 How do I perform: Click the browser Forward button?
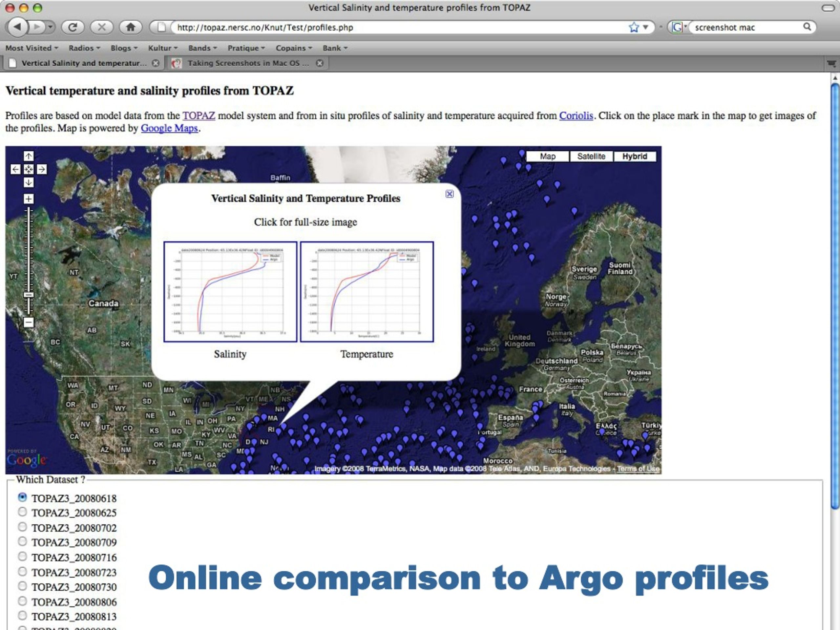[37, 27]
